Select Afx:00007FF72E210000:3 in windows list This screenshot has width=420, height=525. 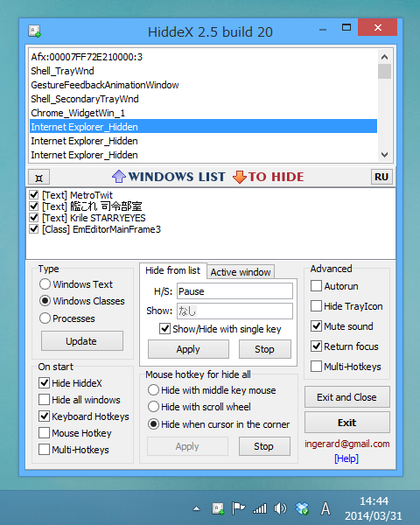point(203,57)
